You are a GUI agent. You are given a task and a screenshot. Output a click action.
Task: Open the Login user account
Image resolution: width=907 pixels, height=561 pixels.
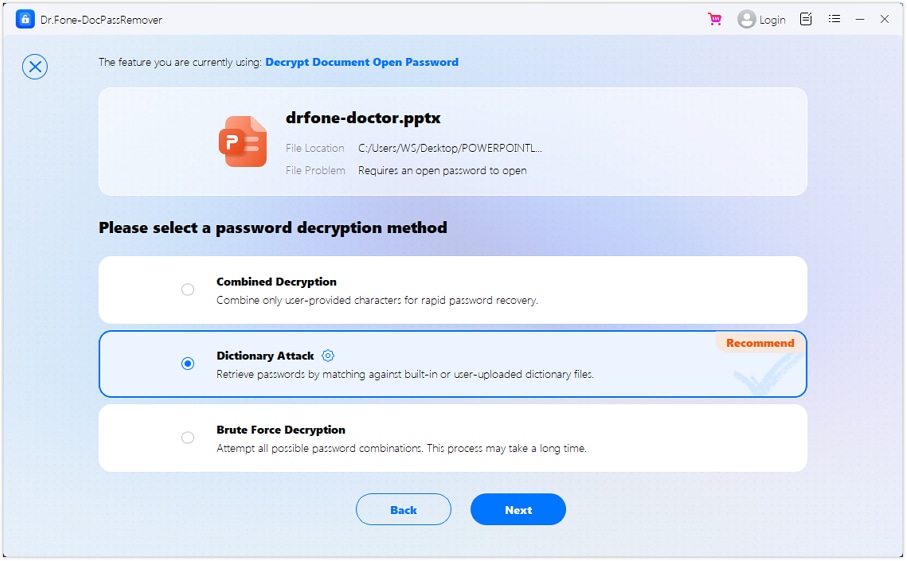coord(761,20)
